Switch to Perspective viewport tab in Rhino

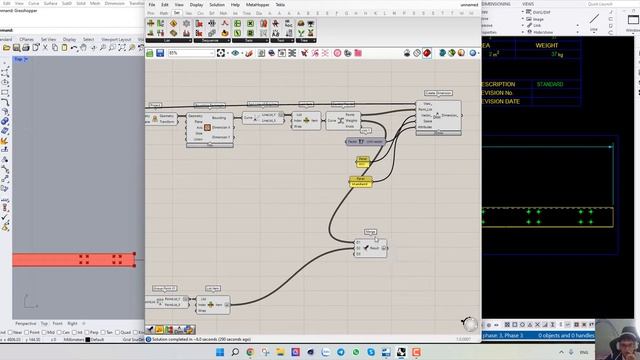click(25, 323)
